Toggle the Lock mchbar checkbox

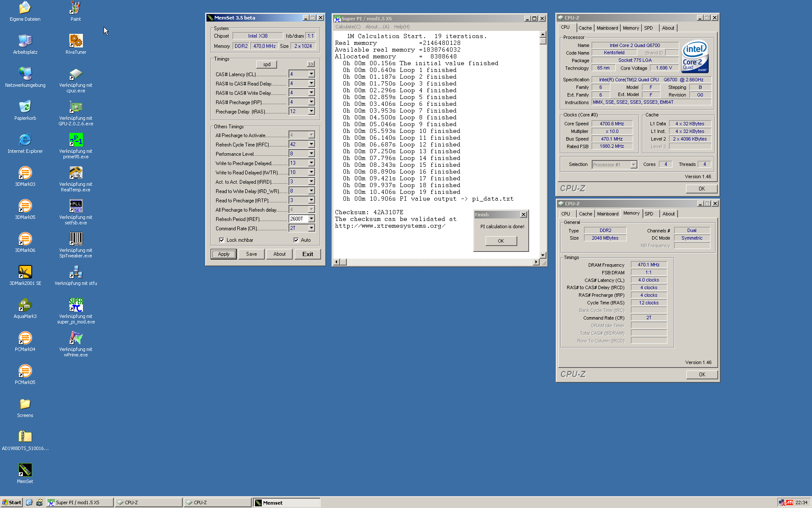click(222, 240)
